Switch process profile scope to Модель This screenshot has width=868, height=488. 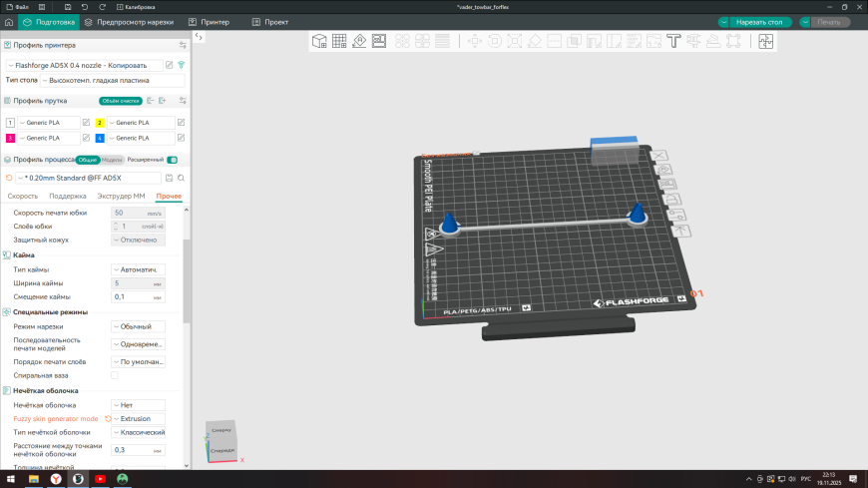(112, 160)
